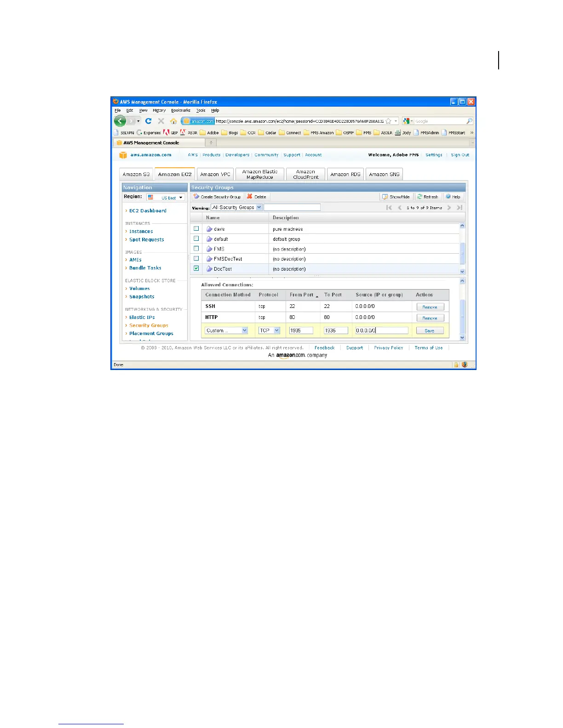Open the Tools menu

(201, 110)
